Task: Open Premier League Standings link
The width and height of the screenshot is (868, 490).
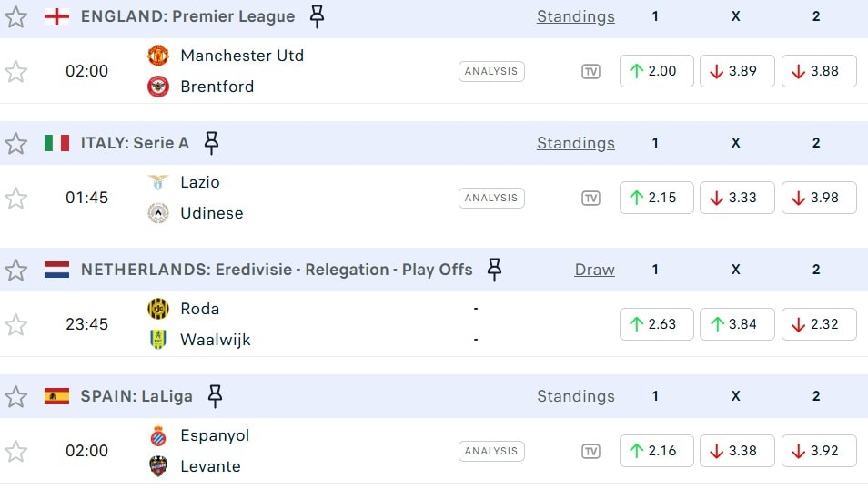Action: tap(575, 16)
